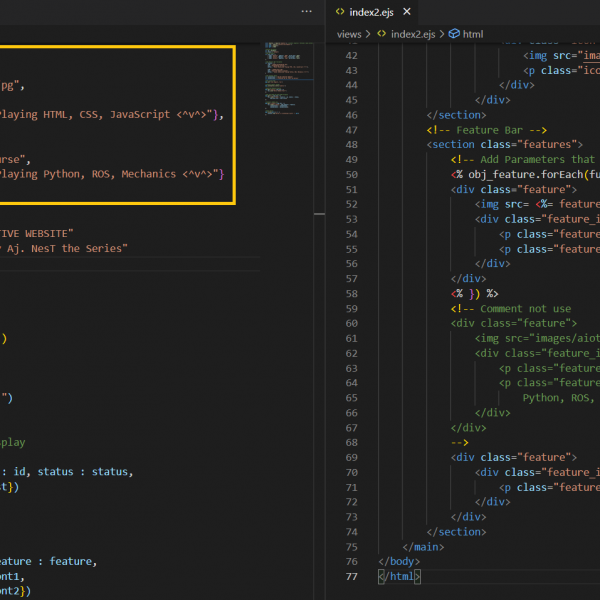Image resolution: width=600 pixels, height=600 pixels.
Task: Select 'views' folder in breadcrumb
Action: point(349,33)
